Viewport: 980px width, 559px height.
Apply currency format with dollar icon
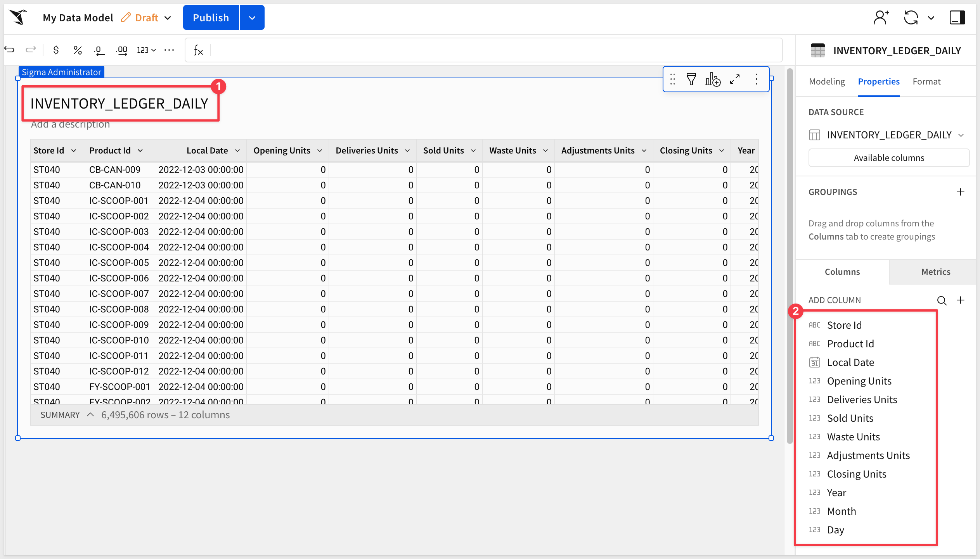click(56, 50)
